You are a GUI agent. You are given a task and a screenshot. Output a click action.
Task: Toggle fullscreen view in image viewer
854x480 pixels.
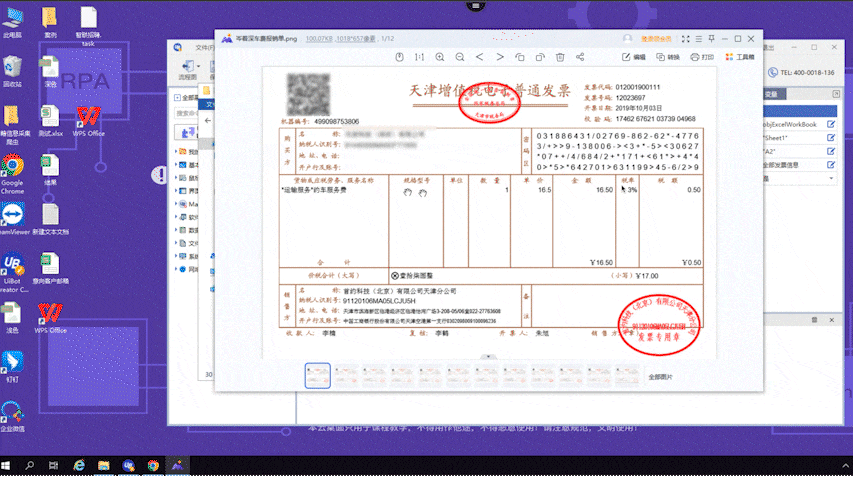[686, 39]
